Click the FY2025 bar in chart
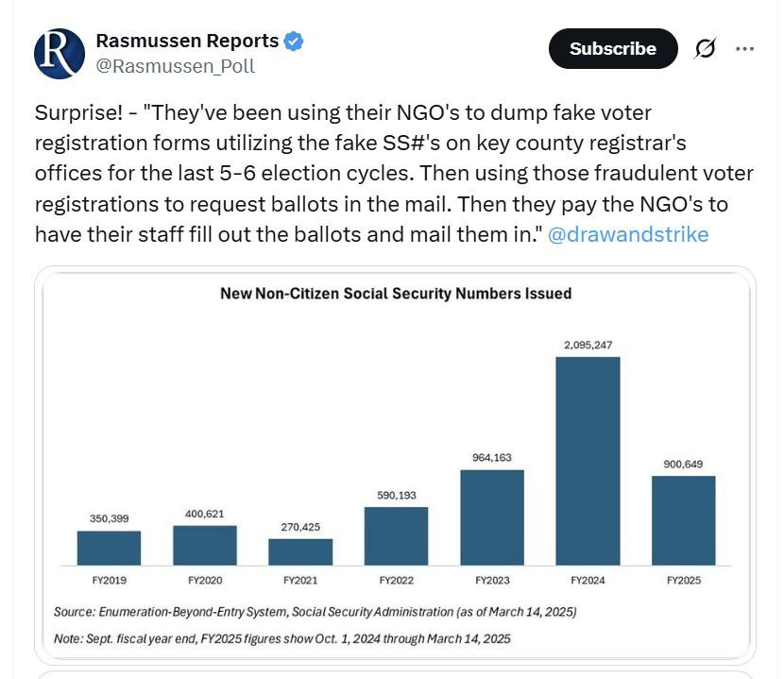Viewport: 784px width, 679px height. [683, 520]
